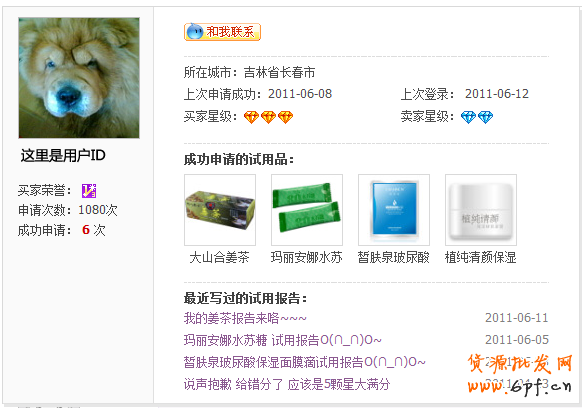The image size is (582, 408).
Task: Click the third orange buyer diamond
Action: 285,117
